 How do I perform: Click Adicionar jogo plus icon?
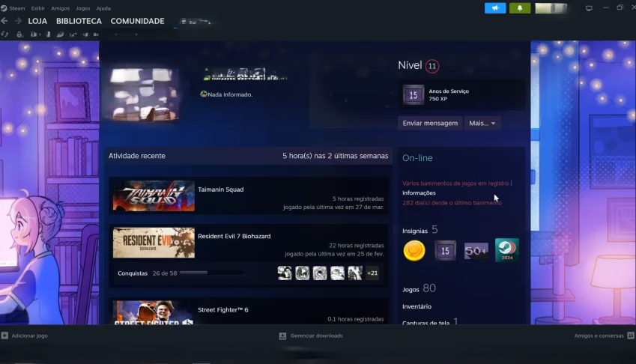[x=4, y=336]
